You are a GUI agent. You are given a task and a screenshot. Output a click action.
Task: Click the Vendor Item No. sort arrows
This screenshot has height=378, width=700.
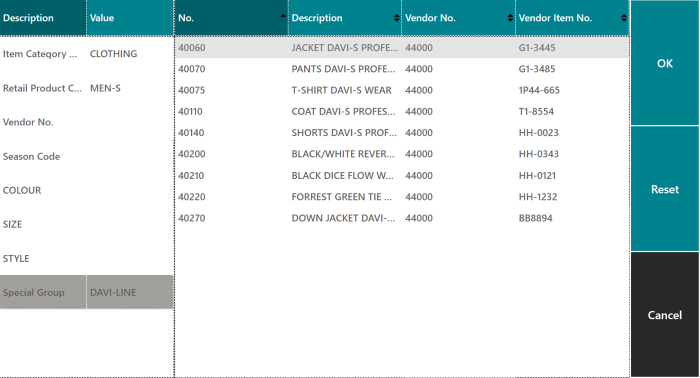[x=624, y=18]
